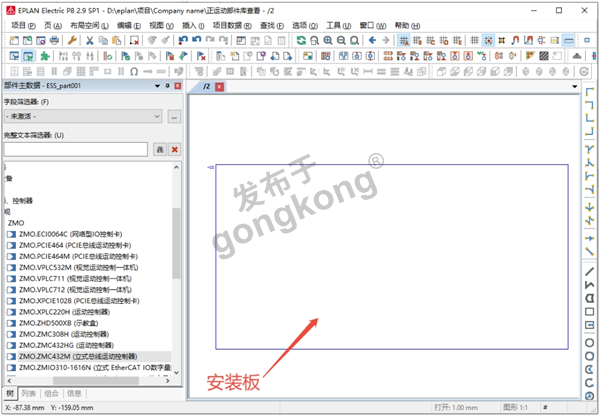Screen dimensions: 600x416
Task: Open the 布局空间(L) menu
Action: click(x=89, y=26)
